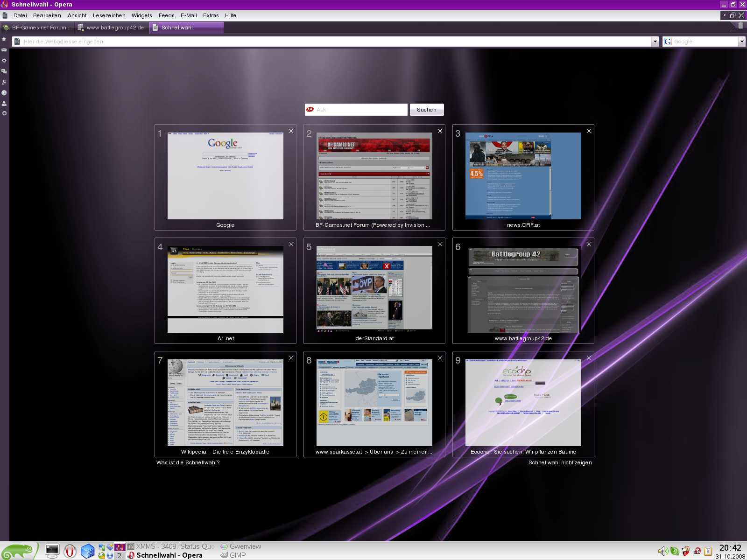Image resolution: width=747 pixels, height=560 pixels.
Task: Open the Wikipedia speed dial thumbnail
Action: (x=226, y=403)
